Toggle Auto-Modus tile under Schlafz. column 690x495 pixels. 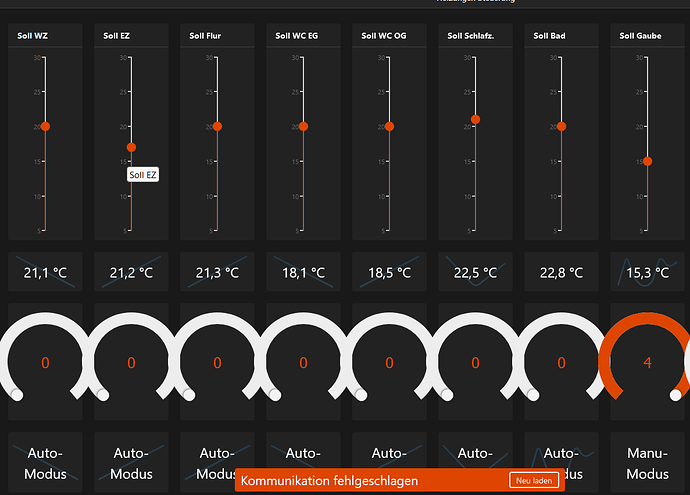click(475, 451)
